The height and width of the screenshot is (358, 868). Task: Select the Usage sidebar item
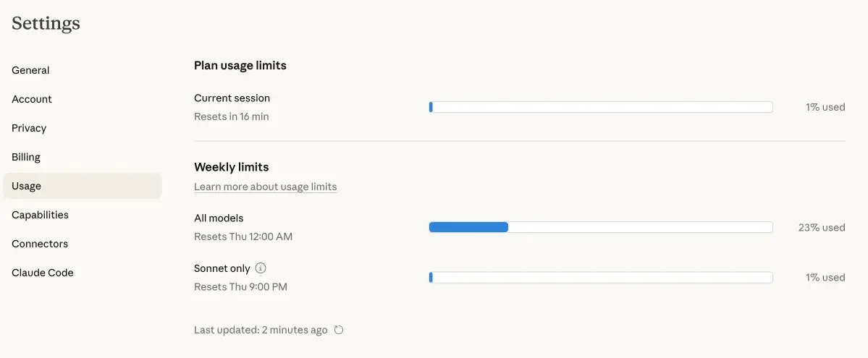[x=26, y=186]
